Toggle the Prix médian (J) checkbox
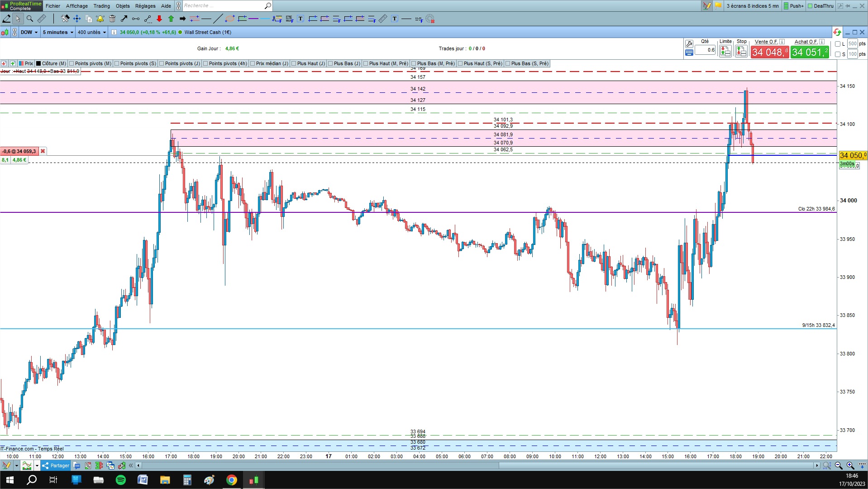868x489 pixels. [253, 63]
